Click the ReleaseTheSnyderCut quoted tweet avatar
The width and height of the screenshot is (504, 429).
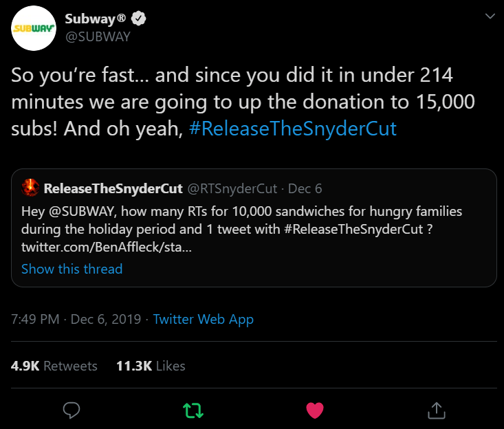tap(30, 188)
